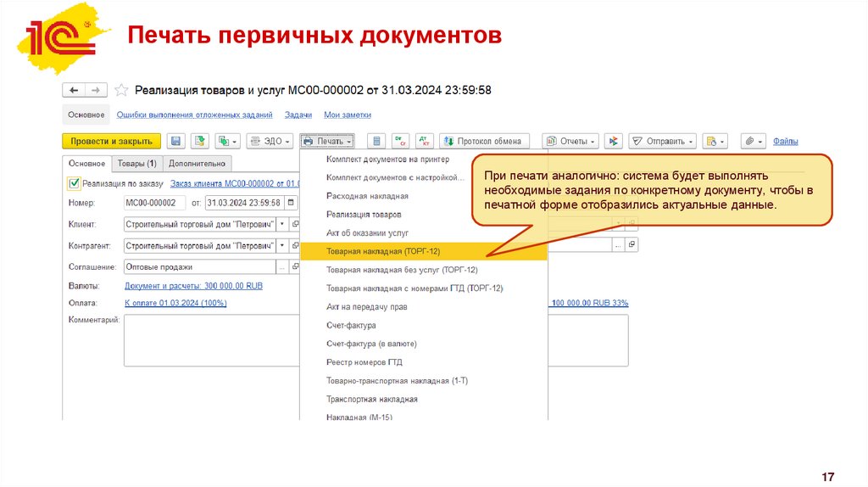Click the Соглашение ellipsis select button
The width and height of the screenshot is (868, 487).
282,267
